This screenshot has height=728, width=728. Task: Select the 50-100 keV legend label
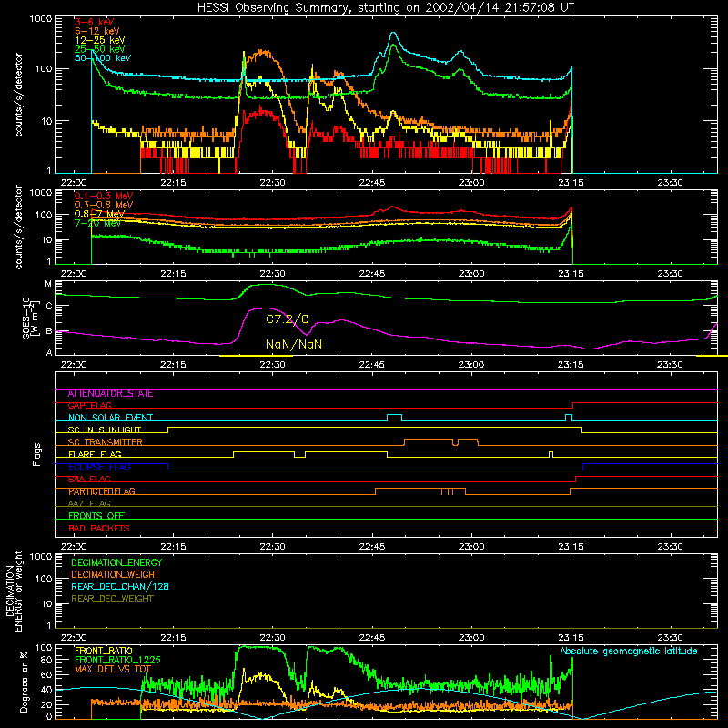point(103,58)
